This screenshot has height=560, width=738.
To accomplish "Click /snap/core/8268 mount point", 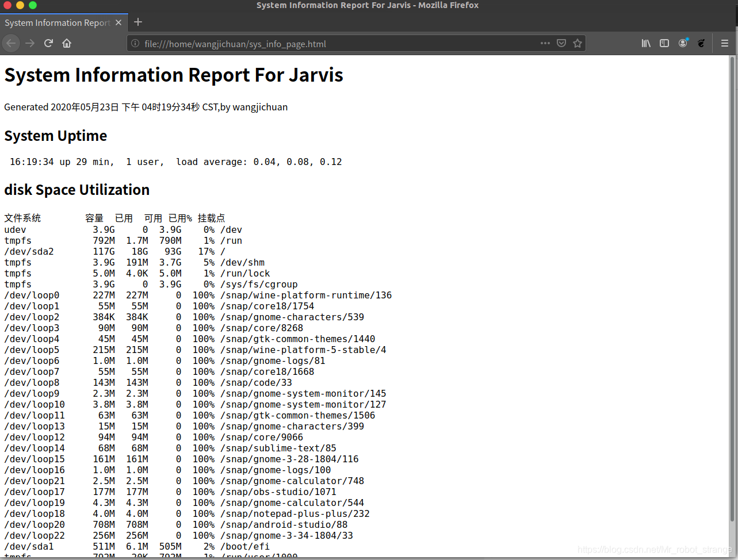I will [262, 328].
